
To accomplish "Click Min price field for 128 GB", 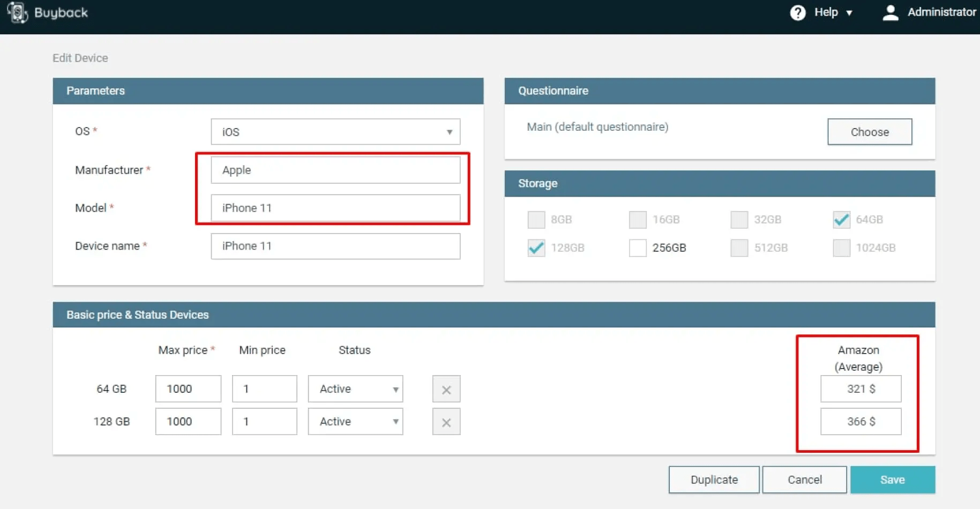I will [x=264, y=422].
